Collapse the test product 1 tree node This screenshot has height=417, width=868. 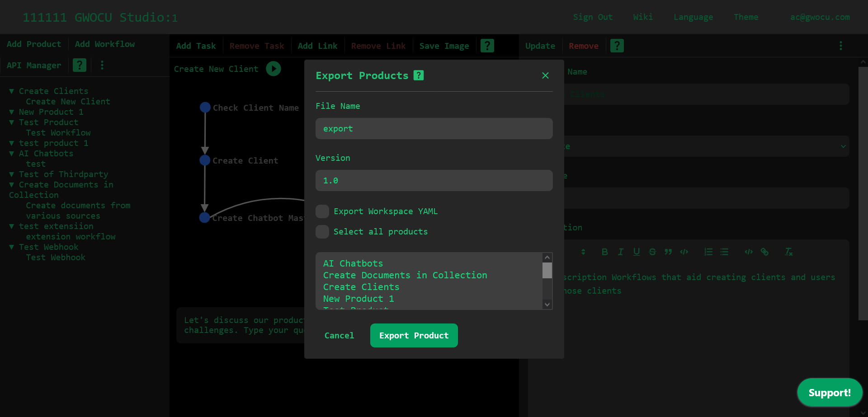coord(12,143)
